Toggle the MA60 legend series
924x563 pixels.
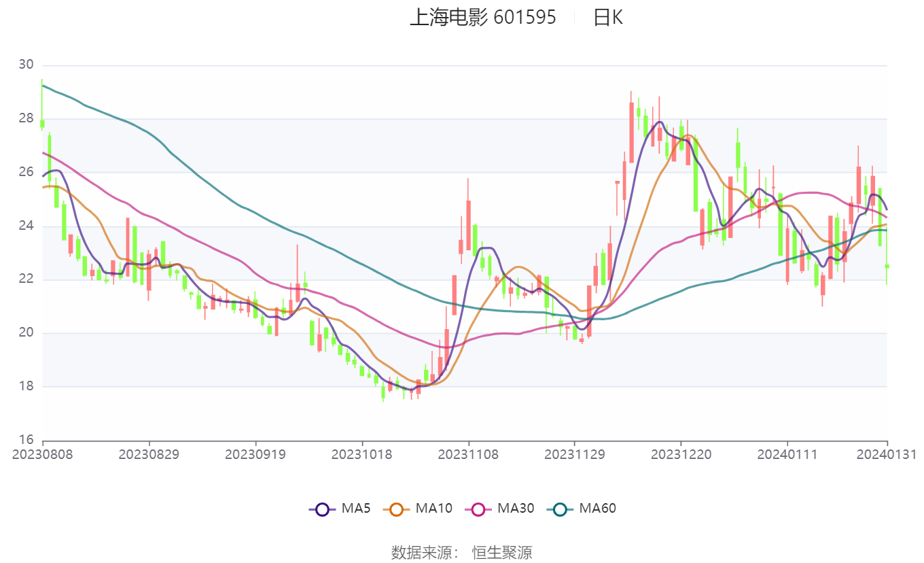581,509
